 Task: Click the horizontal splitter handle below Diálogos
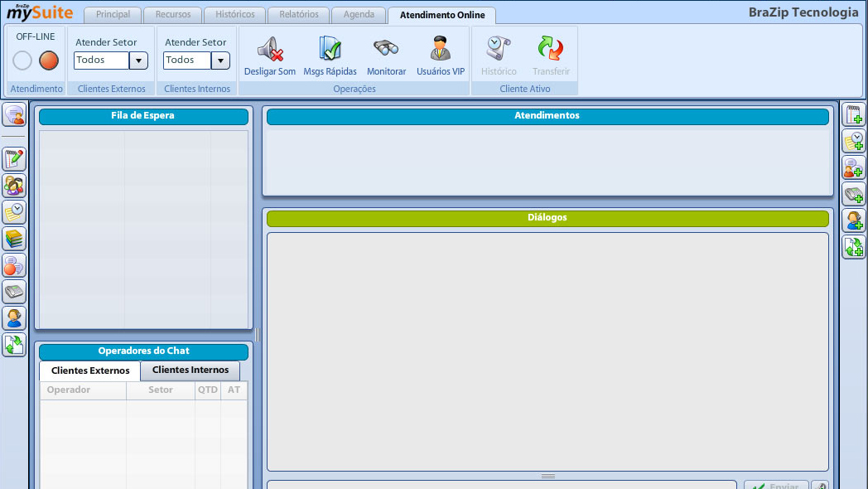[x=548, y=476]
